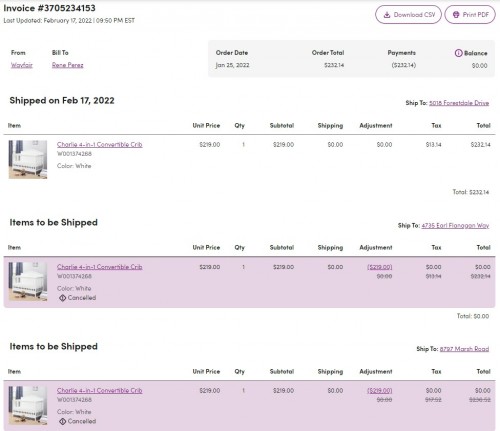Open the 8797 Marsh Road address link
This screenshot has width=500, height=431.
coord(464,349)
